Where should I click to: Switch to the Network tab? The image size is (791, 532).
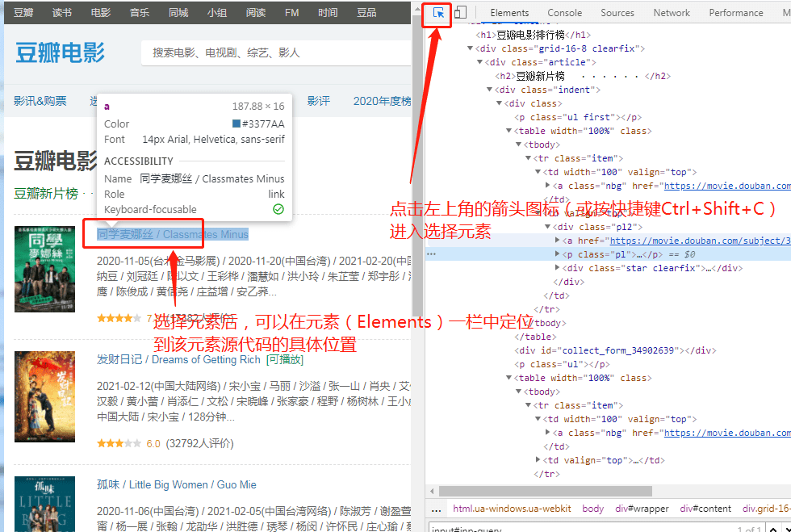pos(672,13)
